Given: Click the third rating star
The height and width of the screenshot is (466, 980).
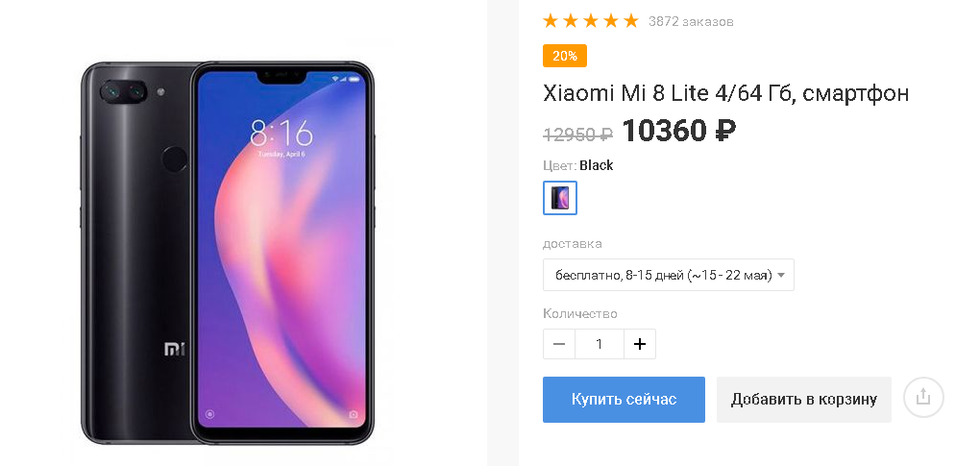Looking at the screenshot, I should click(x=591, y=21).
